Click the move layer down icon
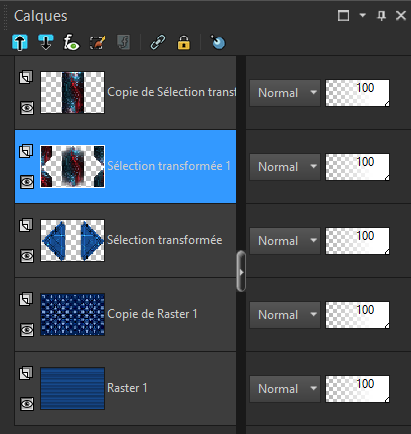The width and height of the screenshot is (411, 434). (46, 43)
